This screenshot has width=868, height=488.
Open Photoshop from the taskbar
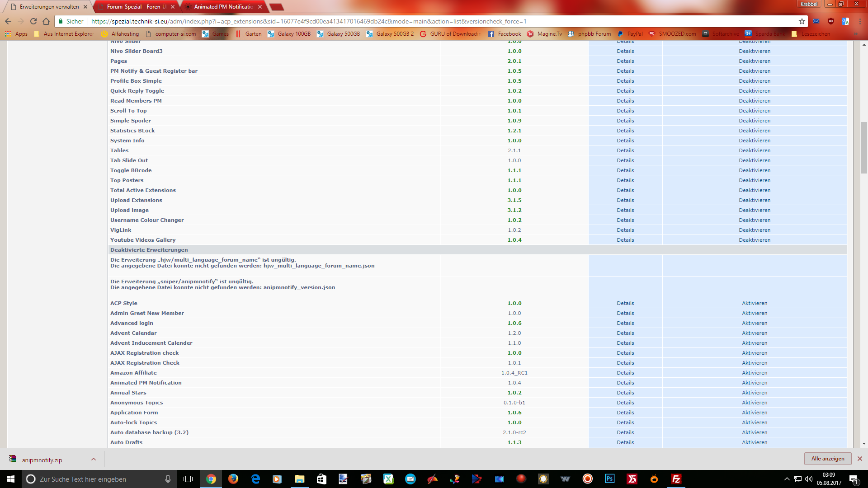[609, 479]
